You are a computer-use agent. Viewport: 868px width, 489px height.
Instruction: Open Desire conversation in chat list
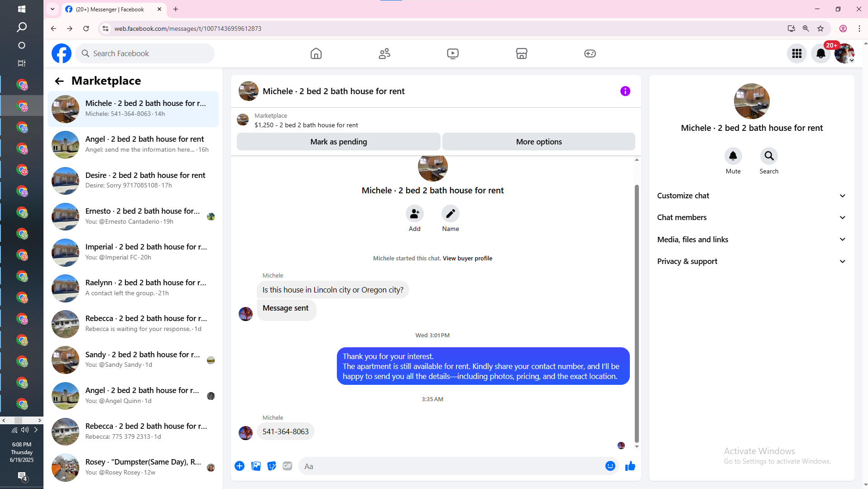click(133, 180)
